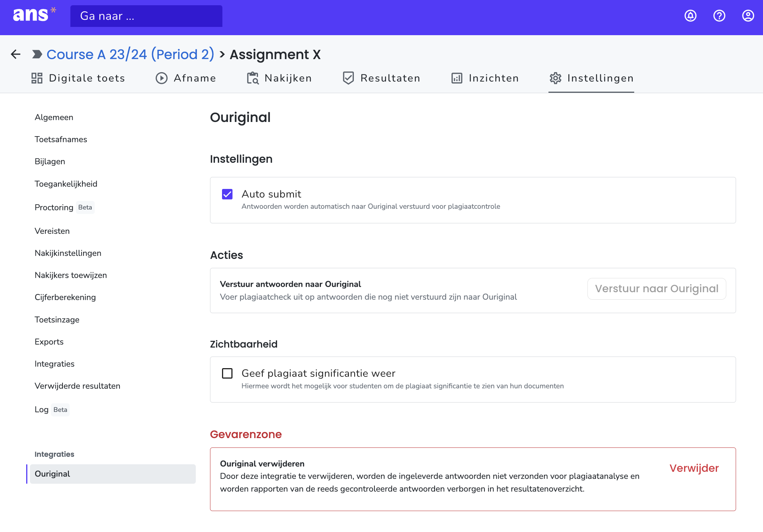The width and height of the screenshot is (763, 532).
Task: Open Verwijderde resultaten in sidebar
Action: coord(77,386)
